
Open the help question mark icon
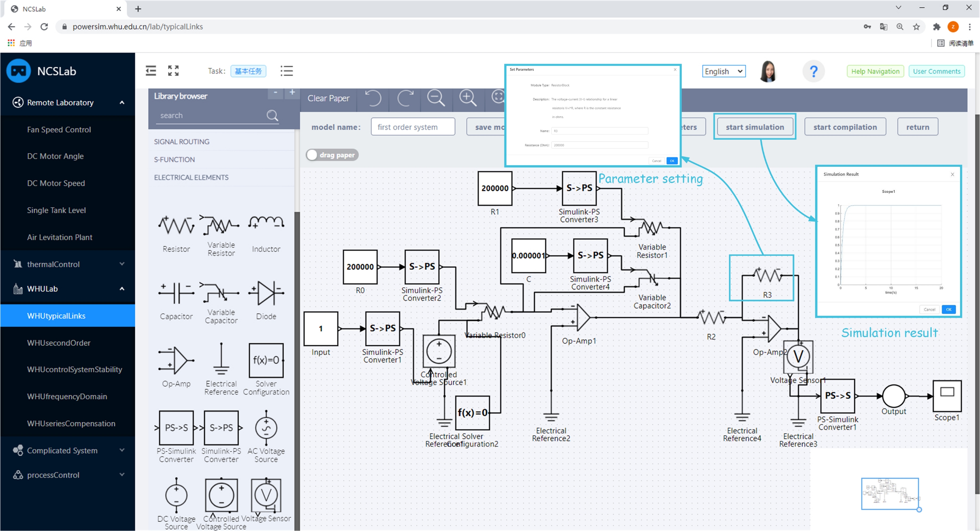click(813, 71)
